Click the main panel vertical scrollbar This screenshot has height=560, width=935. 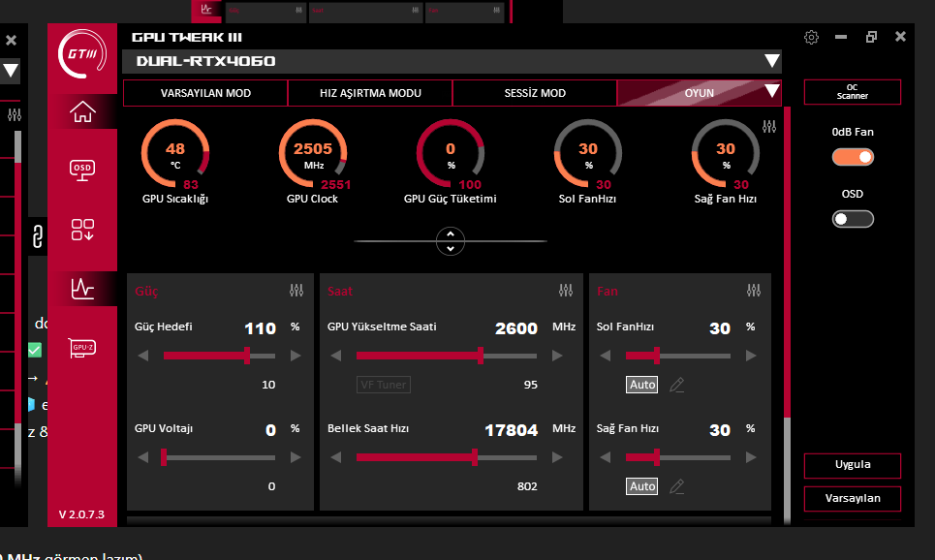click(x=787, y=316)
